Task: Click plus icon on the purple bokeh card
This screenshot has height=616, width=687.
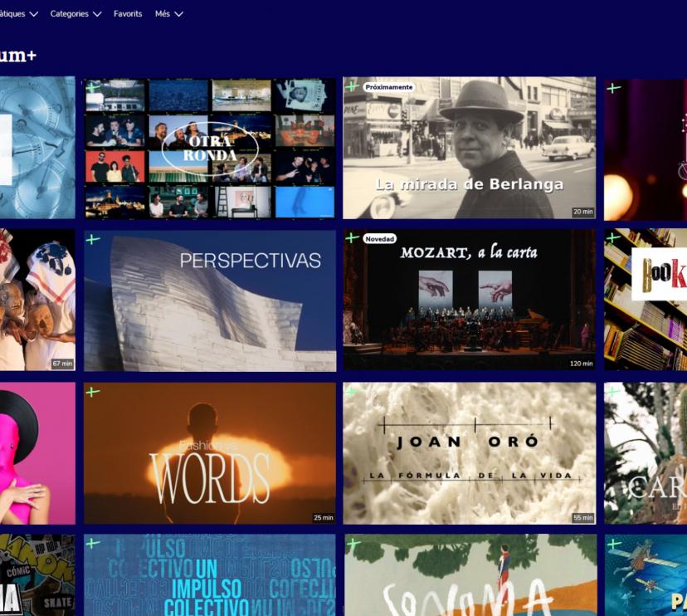Action: [x=613, y=88]
